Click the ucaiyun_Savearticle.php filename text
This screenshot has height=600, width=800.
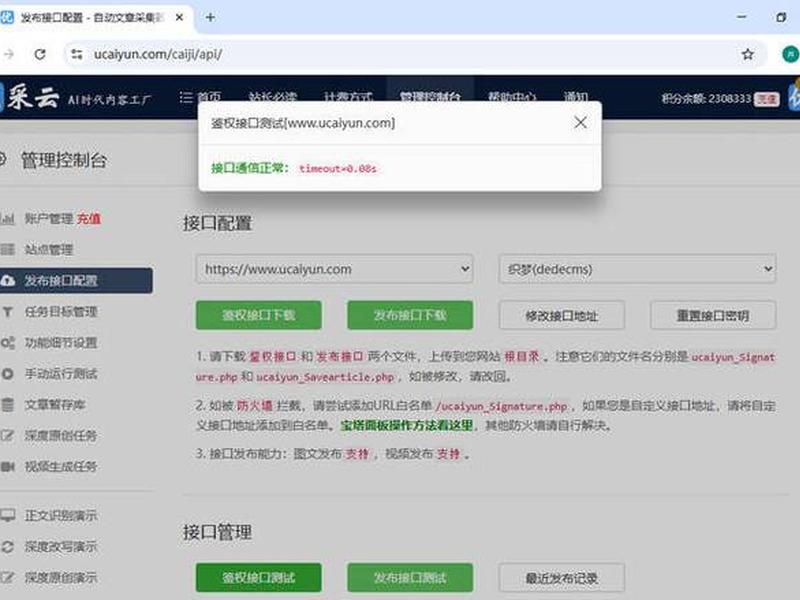click(x=325, y=377)
